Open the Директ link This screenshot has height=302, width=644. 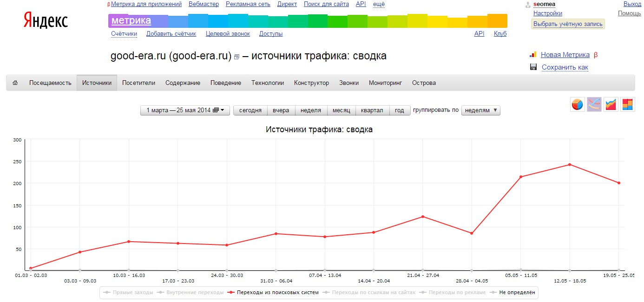287,4
